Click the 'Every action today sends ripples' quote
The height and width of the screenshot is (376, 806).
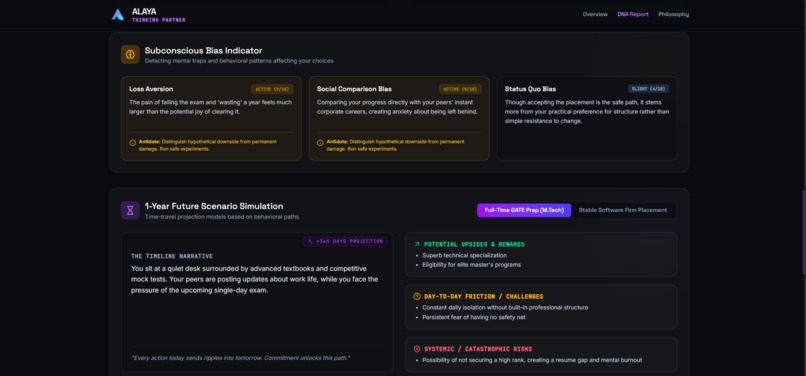[x=241, y=357]
